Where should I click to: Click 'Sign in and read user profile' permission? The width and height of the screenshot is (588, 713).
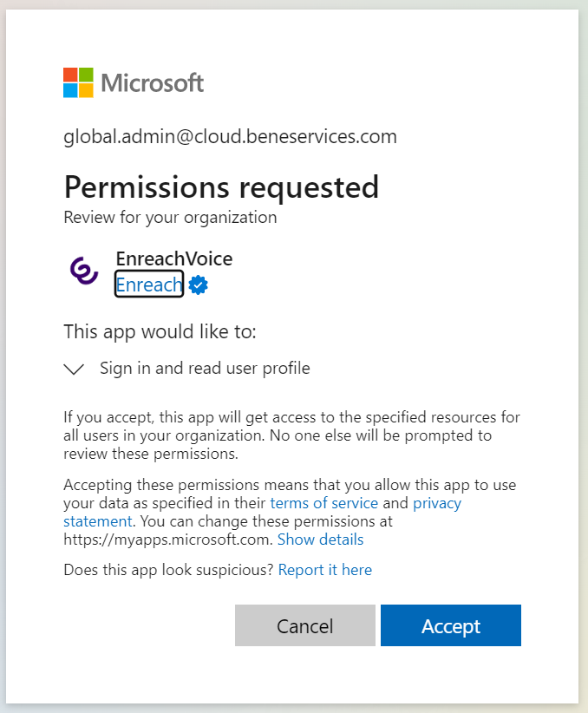tap(205, 368)
